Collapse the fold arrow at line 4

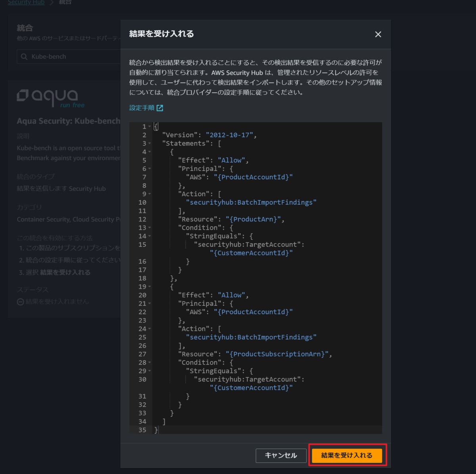(x=150, y=152)
